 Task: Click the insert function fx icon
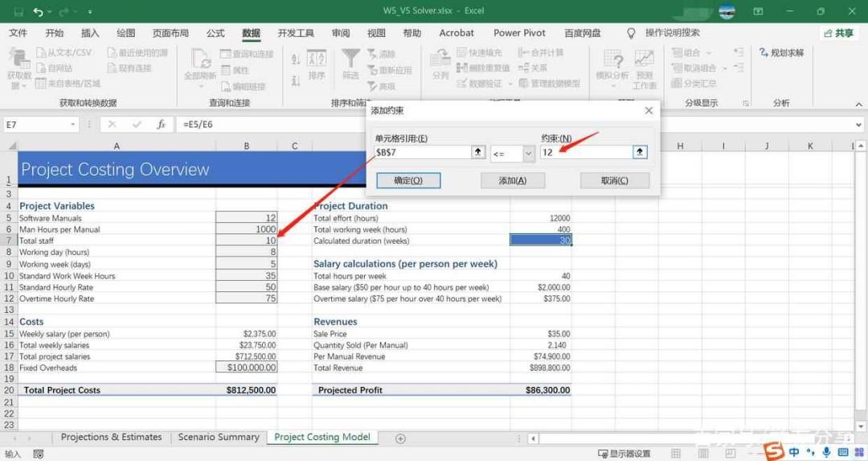coord(161,125)
